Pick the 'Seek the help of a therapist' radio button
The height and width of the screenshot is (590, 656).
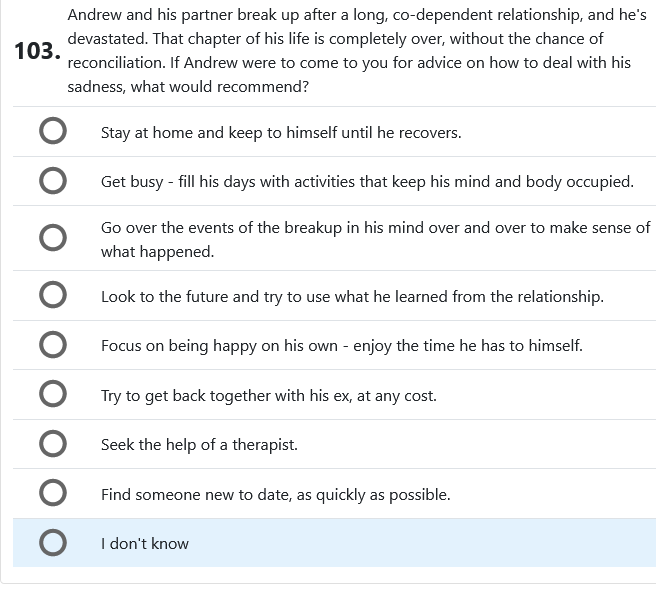coord(53,444)
